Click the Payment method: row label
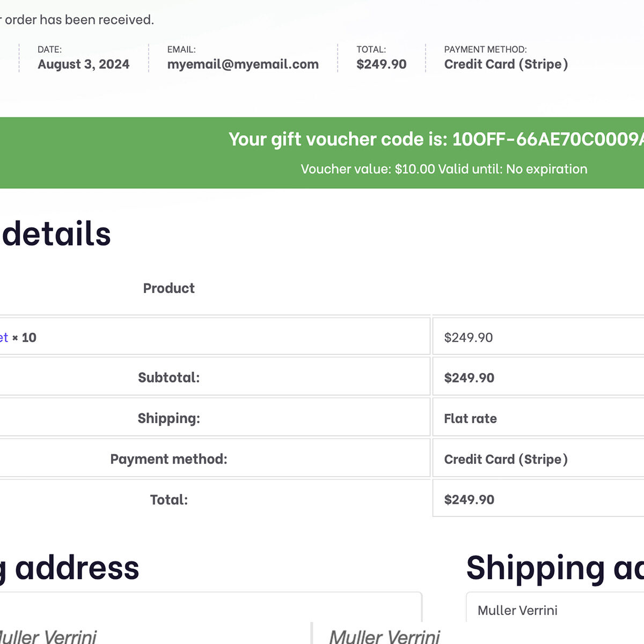 169,459
